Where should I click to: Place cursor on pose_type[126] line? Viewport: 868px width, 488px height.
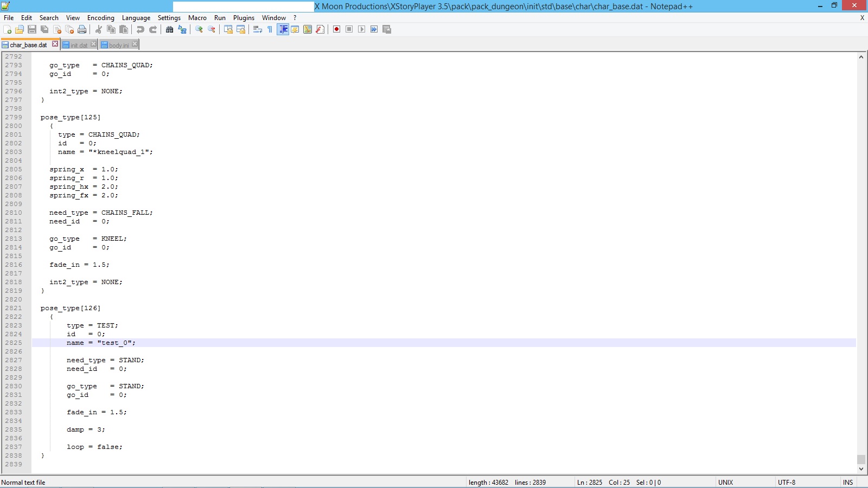pos(71,308)
